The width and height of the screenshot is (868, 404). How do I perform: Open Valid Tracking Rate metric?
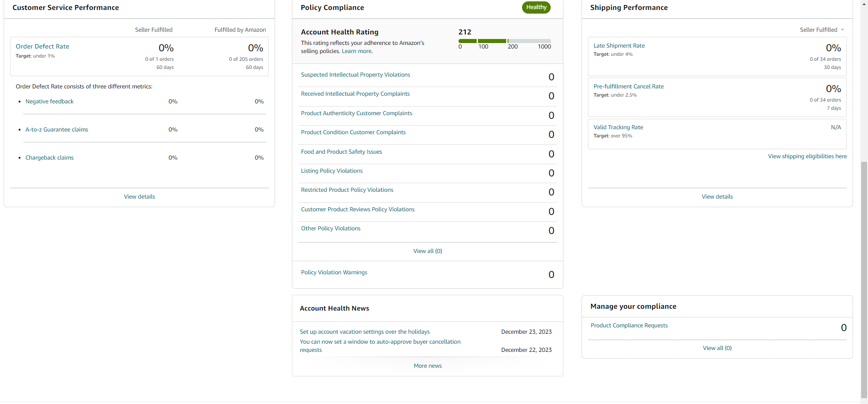coord(618,127)
